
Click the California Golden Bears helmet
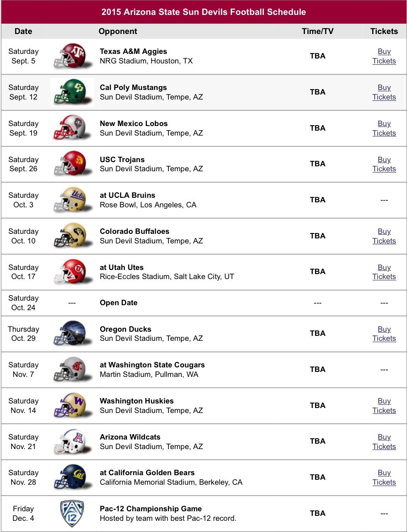[73, 477]
